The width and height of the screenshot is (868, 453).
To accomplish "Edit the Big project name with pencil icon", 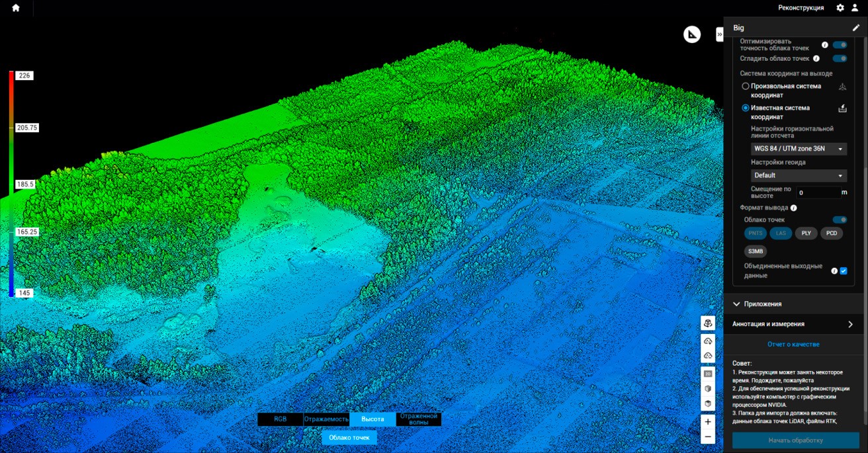I will coord(856,28).
